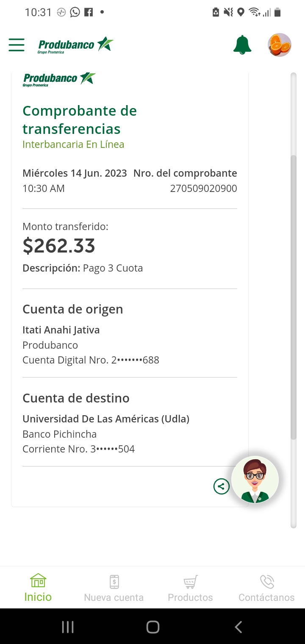The image size is (305, 644).
Task: Open the virtual assistant chat avatar
Action: pyautogui.click(x=255, y=480)
